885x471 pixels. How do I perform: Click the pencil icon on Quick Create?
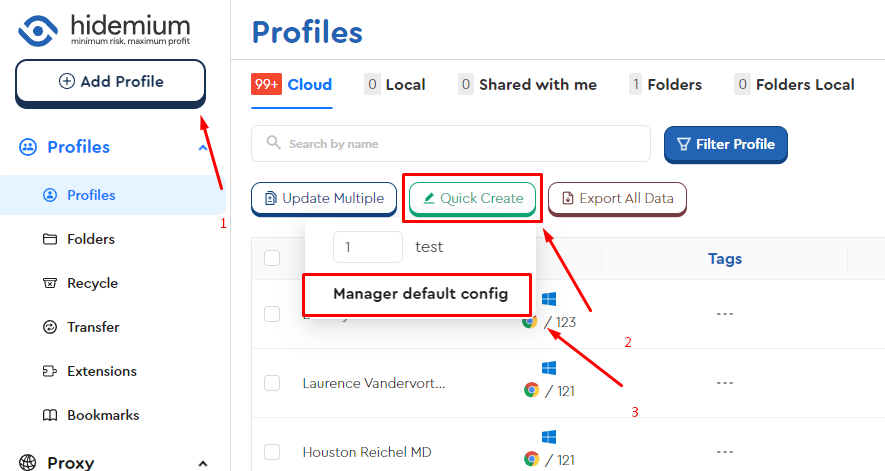(429, 198)
